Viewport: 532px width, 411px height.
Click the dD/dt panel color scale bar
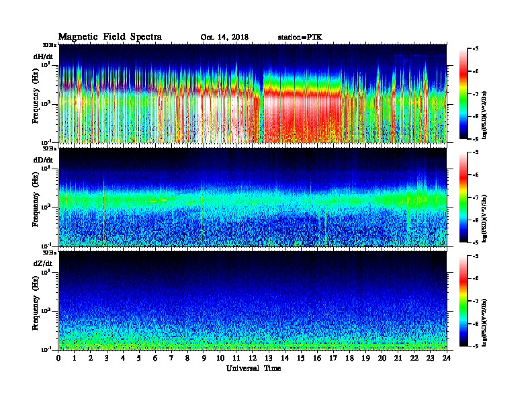pos(463,197)
